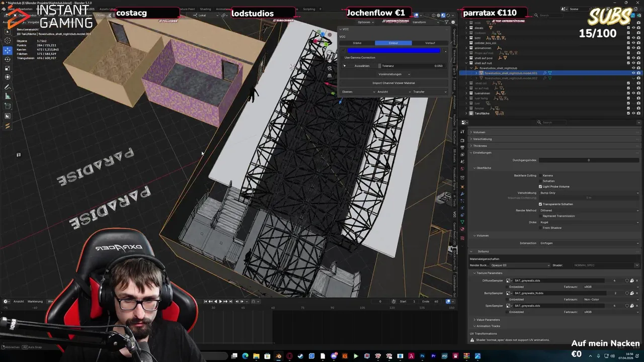Select the Colour tab in VCC
Screen dimensions: 644x362
click(x=393, y=43)
